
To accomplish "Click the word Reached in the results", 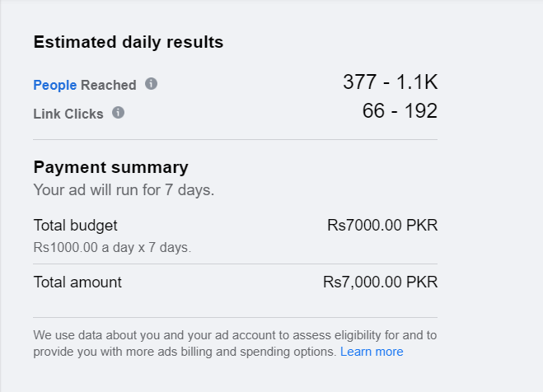I will point(109,85).
